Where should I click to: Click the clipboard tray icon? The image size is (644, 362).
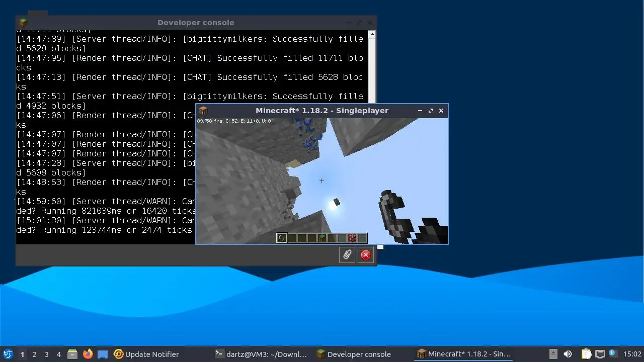click(586, 354)
